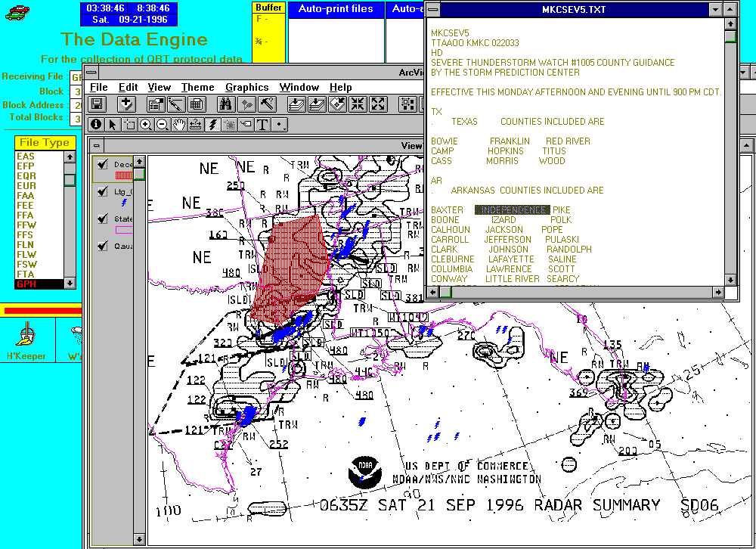Viewport: 756px width, 549px height.
Task: Select the Text tool
Action: coord(262,125)
